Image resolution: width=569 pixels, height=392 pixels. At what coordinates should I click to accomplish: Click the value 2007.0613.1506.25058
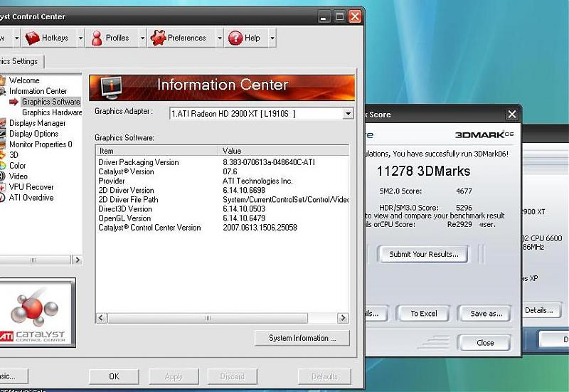click(x=260, y=228)
